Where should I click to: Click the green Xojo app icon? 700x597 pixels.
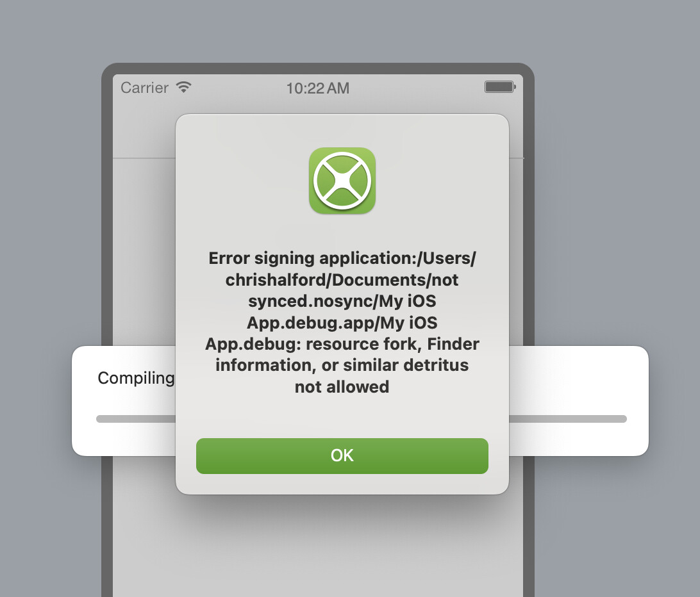tap(342, 181)
